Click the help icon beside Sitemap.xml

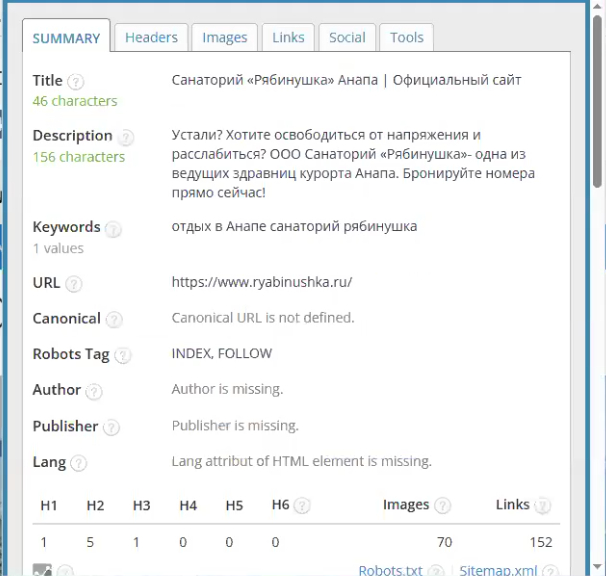[x=550, y=571]
